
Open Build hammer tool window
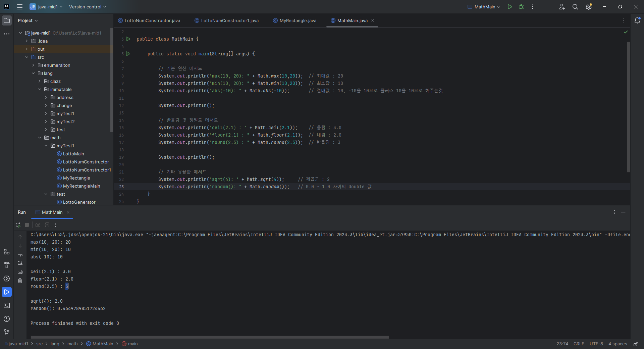click(x=7, y=265)
